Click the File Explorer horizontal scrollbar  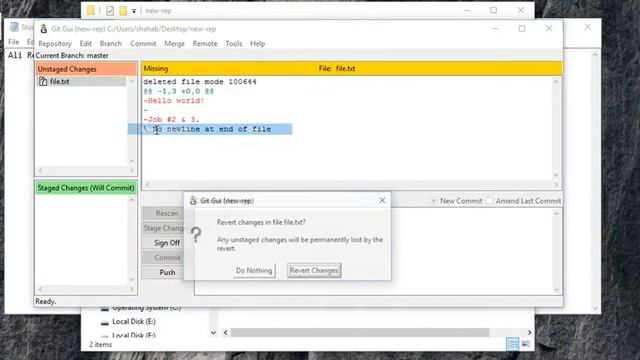coord(378,332)
